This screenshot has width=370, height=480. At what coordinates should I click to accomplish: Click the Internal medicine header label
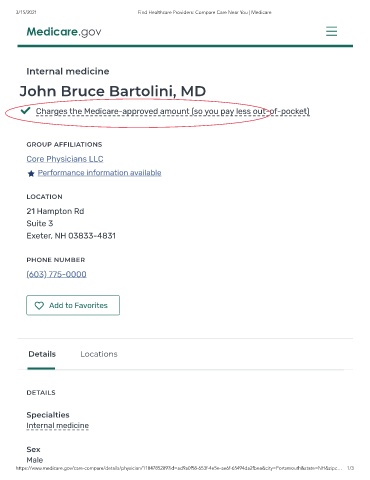[68, 71]
